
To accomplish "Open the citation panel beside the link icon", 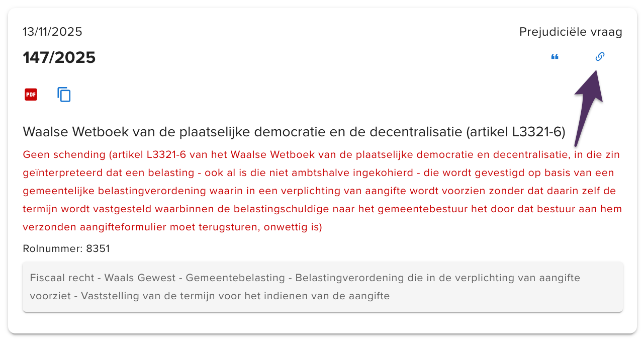I will coord(555,56).
